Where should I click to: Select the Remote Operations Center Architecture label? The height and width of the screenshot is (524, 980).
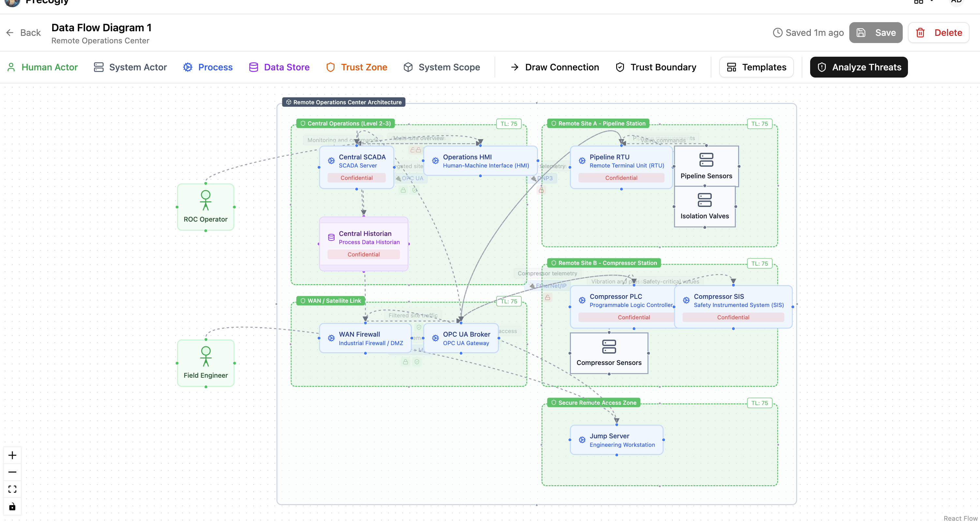(344, 102)
